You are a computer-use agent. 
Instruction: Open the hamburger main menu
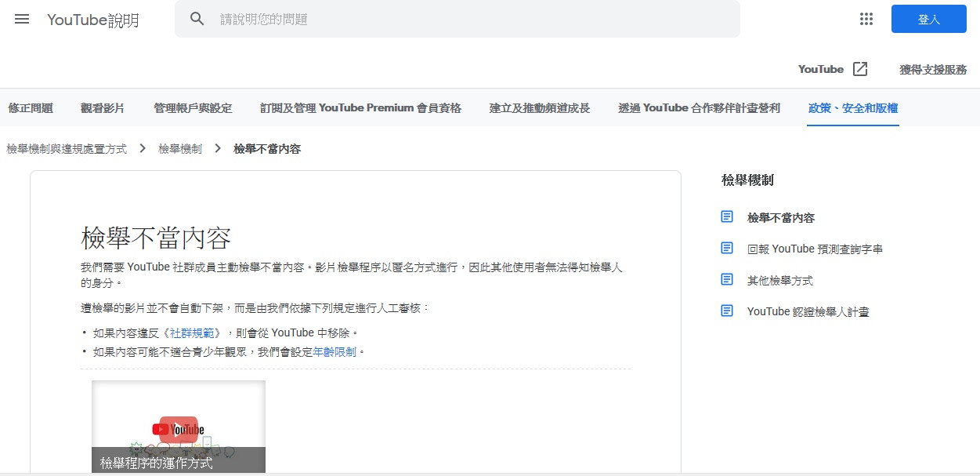coord(22,20)
